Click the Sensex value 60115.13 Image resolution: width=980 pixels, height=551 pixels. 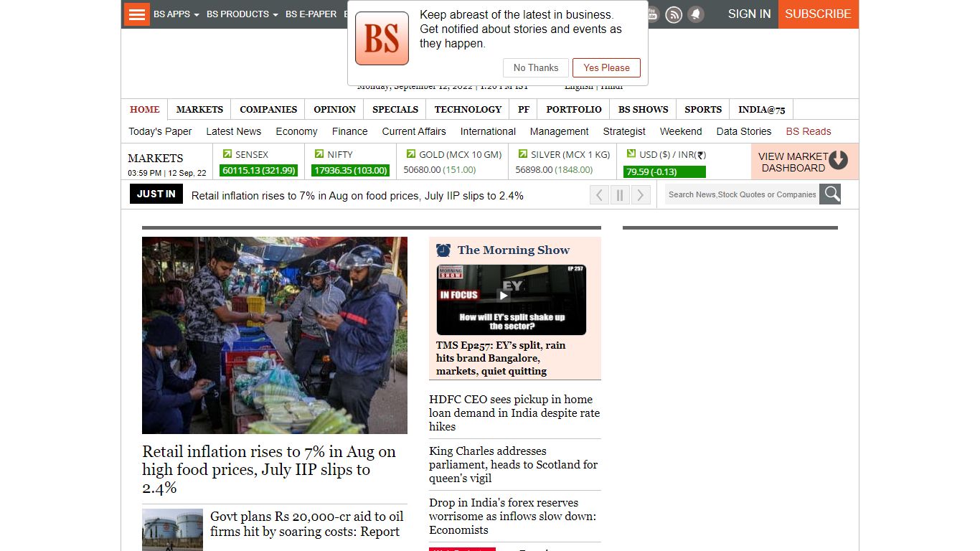pyautogui.click(x=259, y=171)
